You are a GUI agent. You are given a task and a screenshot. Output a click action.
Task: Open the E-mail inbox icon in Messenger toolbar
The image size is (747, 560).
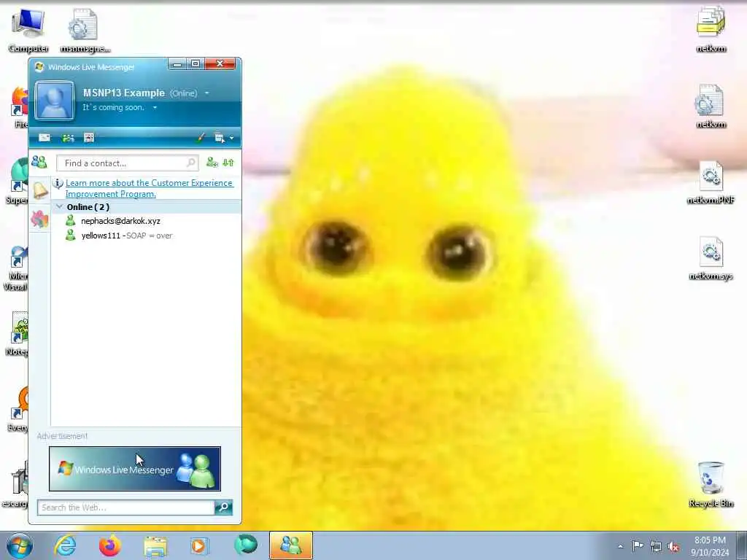[x=44, y=138]
